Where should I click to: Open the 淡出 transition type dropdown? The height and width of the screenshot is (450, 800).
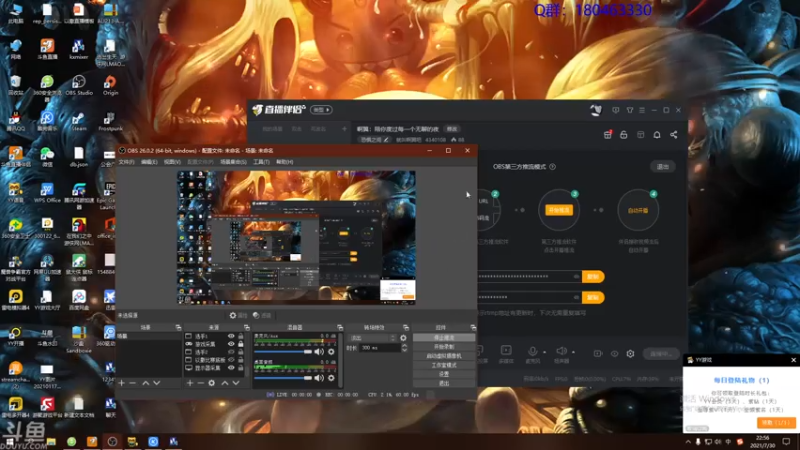tap(372, 338)
